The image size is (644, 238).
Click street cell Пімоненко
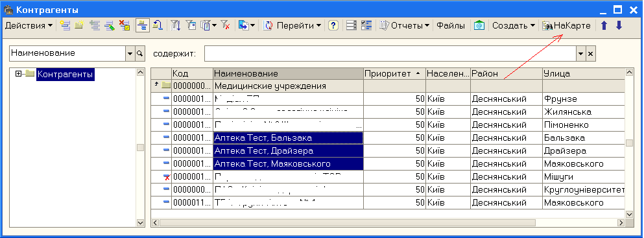tap(584, 125)
